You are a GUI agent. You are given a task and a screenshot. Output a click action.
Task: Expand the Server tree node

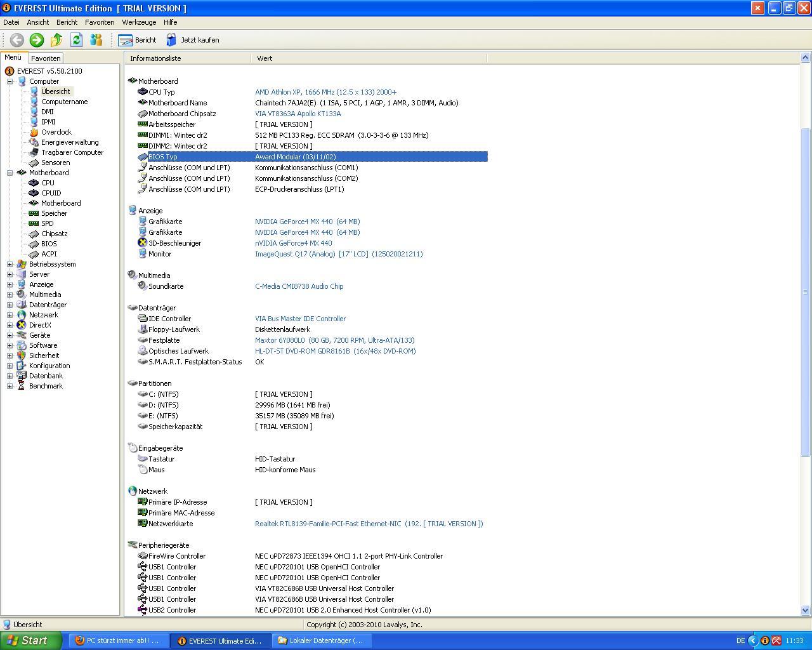coord(10,274)
